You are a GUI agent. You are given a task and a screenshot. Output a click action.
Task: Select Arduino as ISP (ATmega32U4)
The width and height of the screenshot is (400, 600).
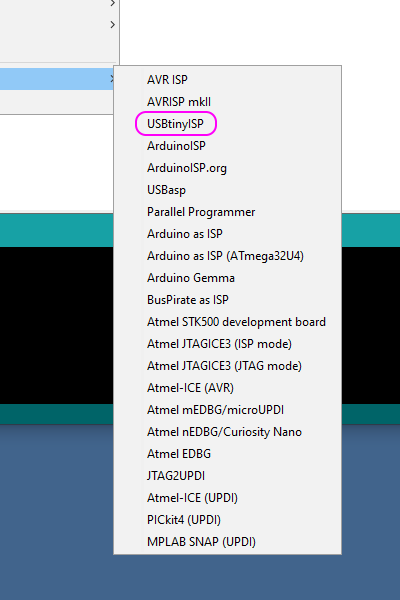click(227, 256)
